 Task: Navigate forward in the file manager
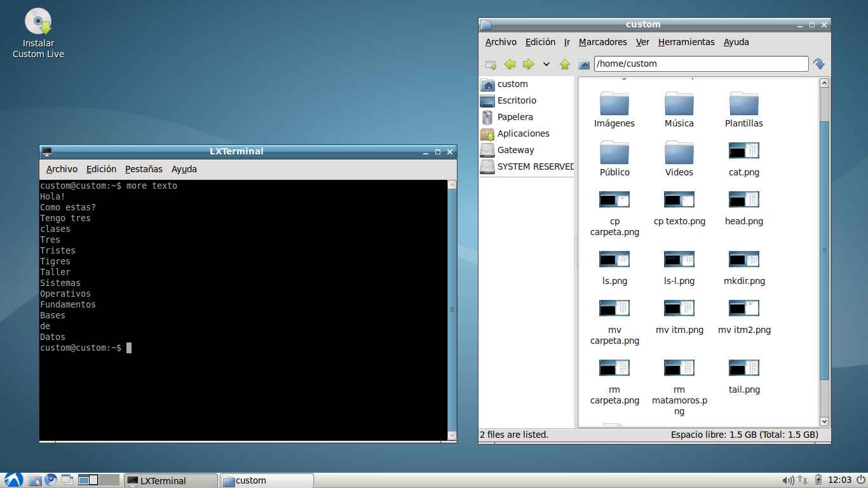[528, 64]
